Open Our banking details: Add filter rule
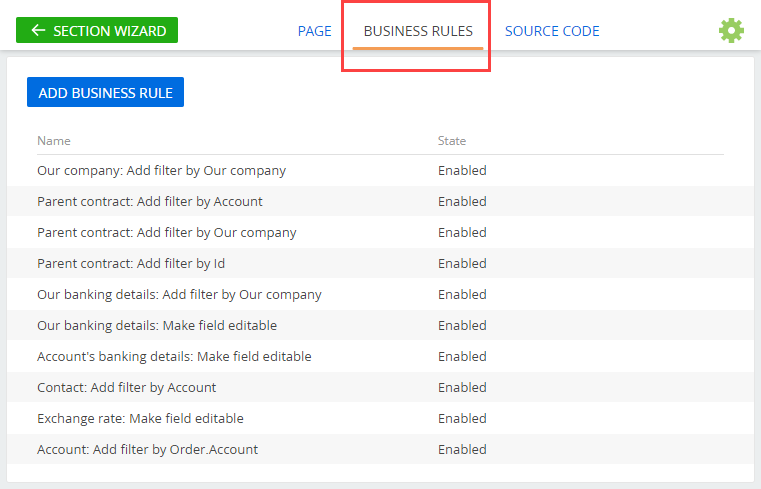 tap(380, 294)
